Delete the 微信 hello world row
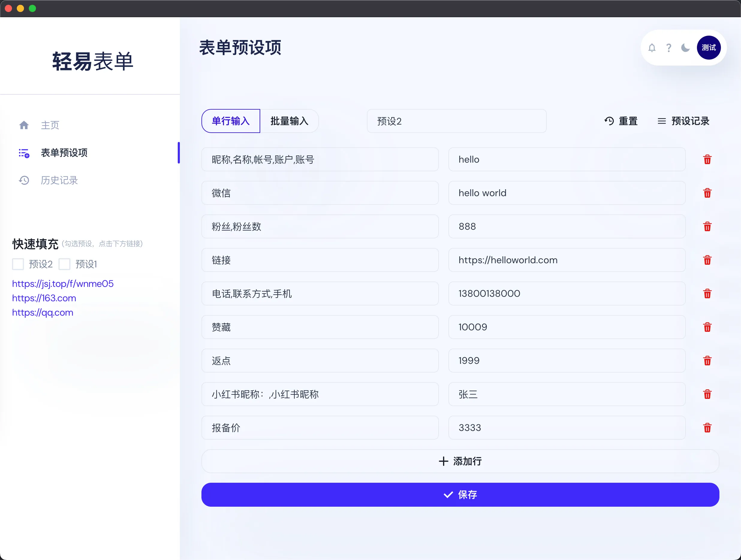This screenshot has width=741, height=560. [707, 193]
